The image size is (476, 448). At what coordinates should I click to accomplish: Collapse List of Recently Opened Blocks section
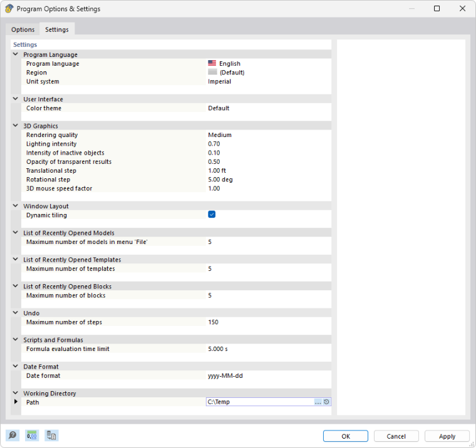[x=16, y=286]
